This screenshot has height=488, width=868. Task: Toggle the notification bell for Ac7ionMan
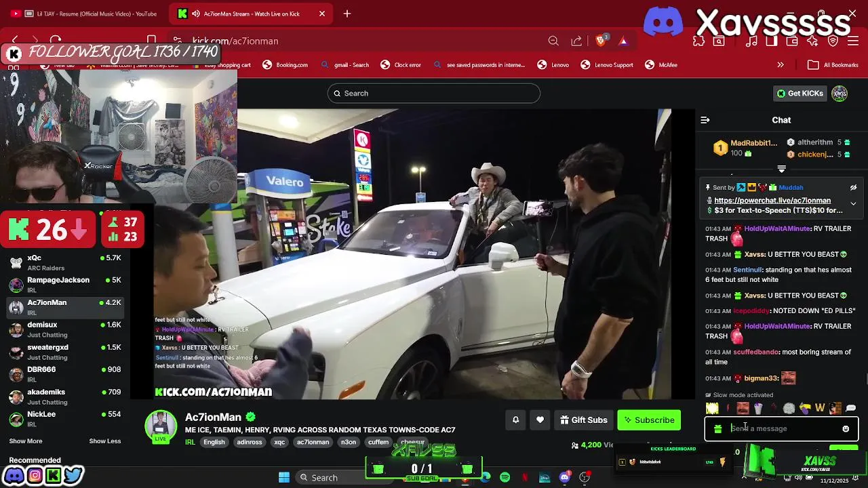click(515, 420)
